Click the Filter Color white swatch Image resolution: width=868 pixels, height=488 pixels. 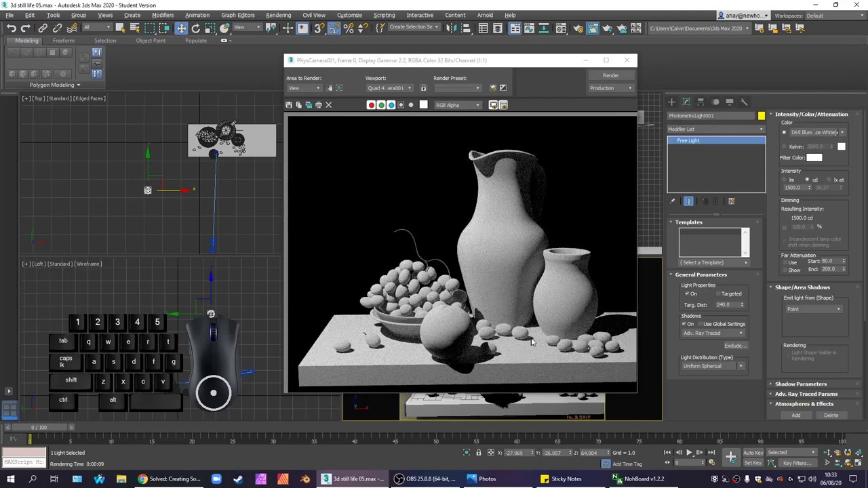(x=814, y=158)
